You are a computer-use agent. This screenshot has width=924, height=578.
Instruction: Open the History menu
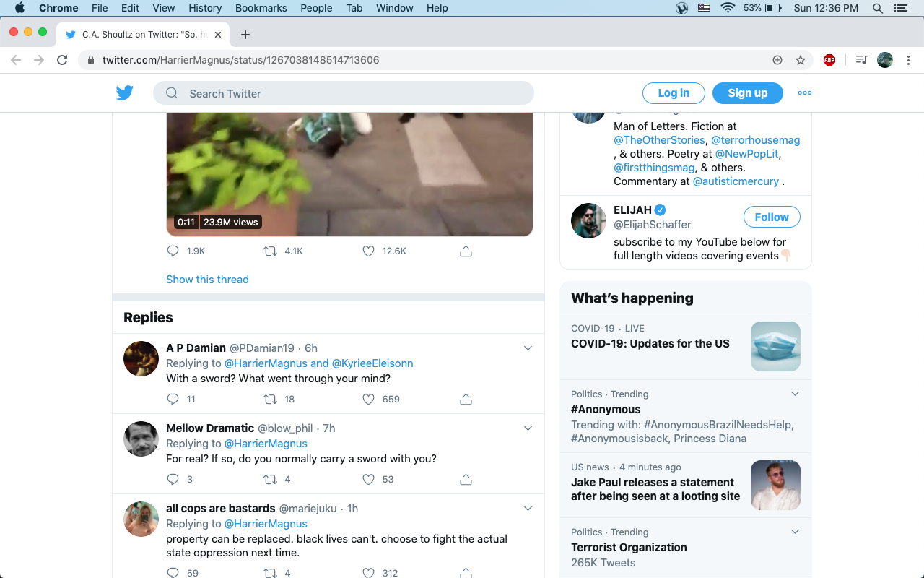[x=205, y=8]
